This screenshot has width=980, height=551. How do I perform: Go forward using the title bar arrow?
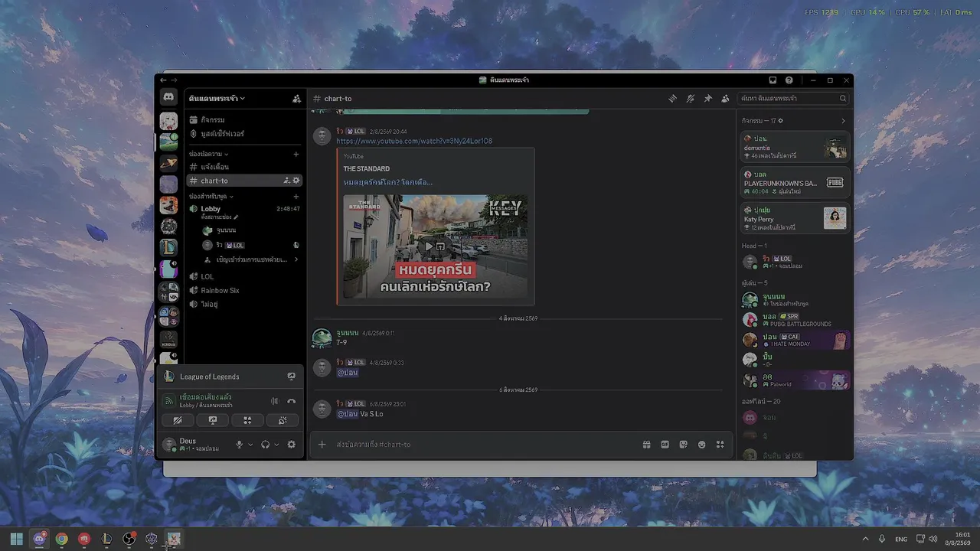click(174, 80)
